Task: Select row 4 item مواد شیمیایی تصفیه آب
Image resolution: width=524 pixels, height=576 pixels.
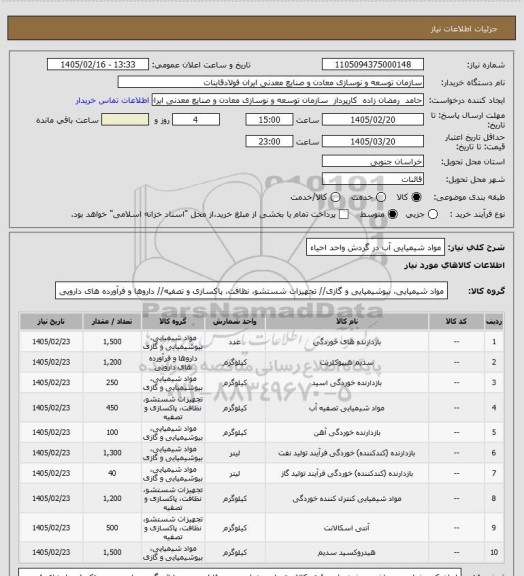Action: (347, 408)
